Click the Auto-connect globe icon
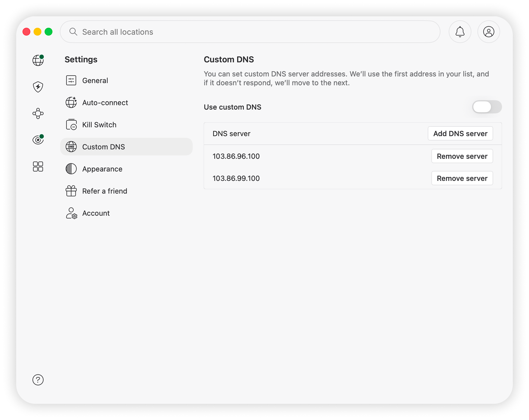This screenshot has height=420, width=529. click(x=71, y=102)
